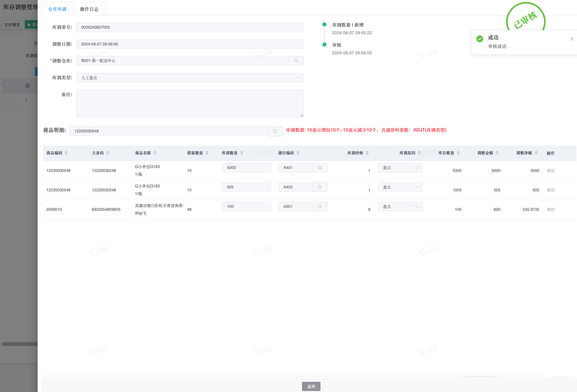This screenshot has height=392, width=577.
Task: Open 库调原因 dropdown for the A401 row
Action: tap(400, 168)
